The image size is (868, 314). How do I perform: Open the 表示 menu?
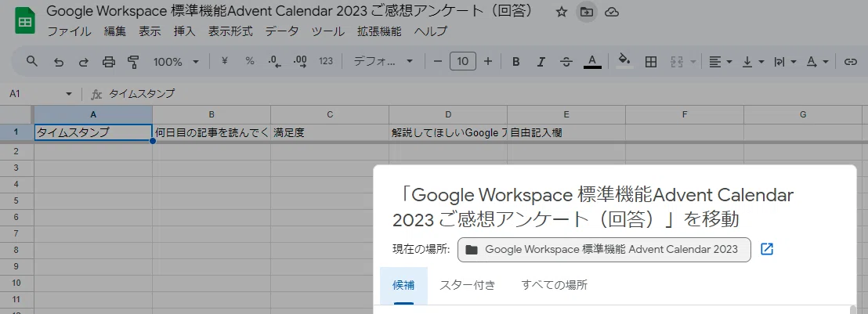pos(150,31)
